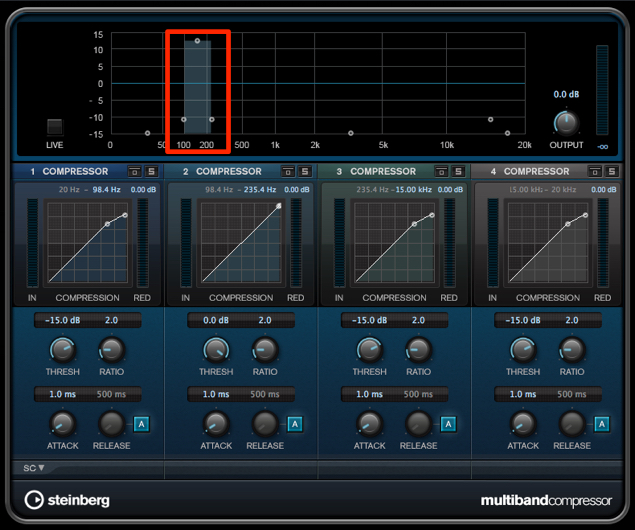
Task: Click band 4 RATIO knob
Action: pyautogui.click(x=572, y=350)
